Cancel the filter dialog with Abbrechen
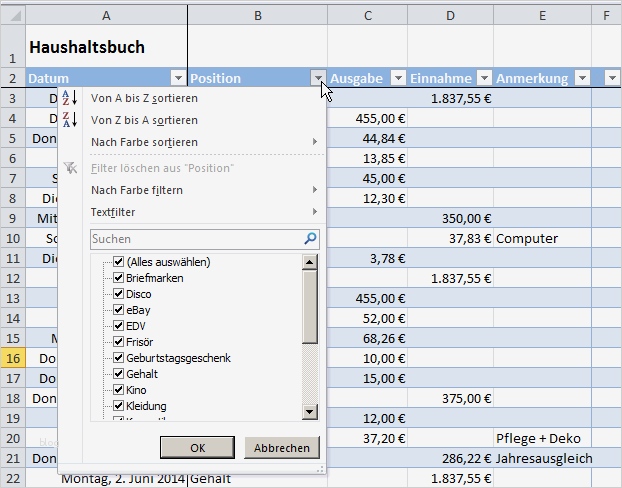 (x=282, y=448)
